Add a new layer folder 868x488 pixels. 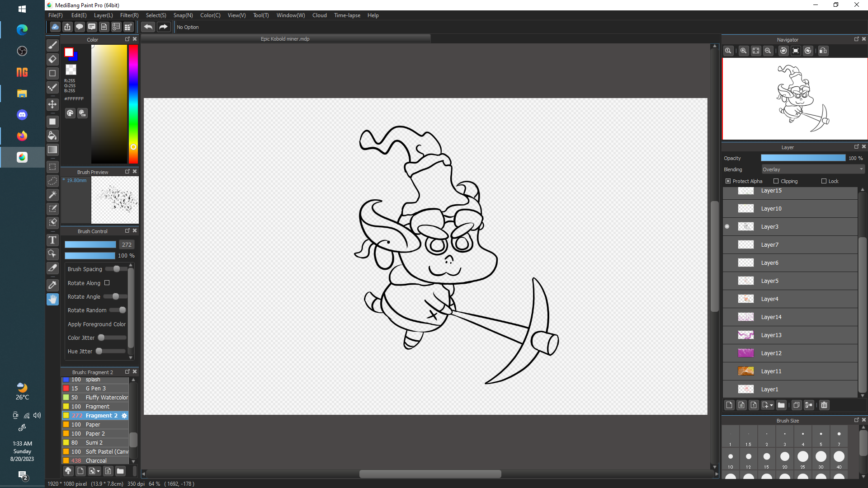click(x=781, y=405)
